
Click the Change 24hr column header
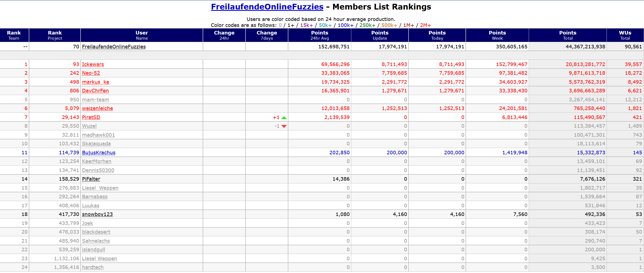(224, 35)
